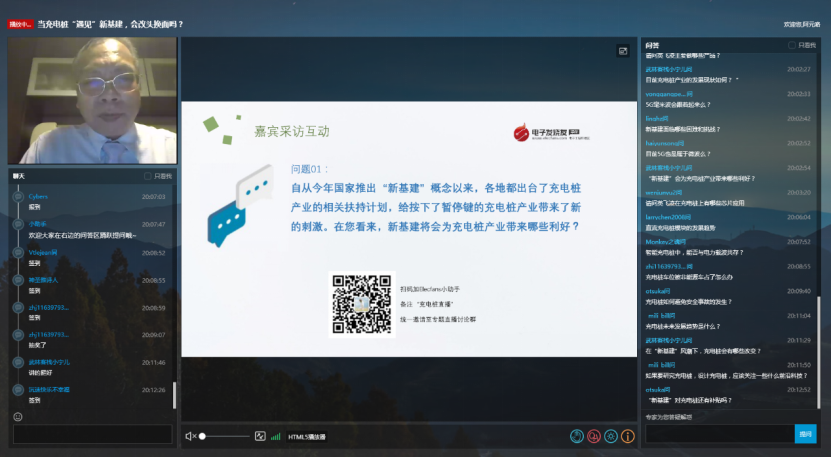This screenshot has width=831, height=458.
Task: Click the chat message input field
Action: [92, 434]
